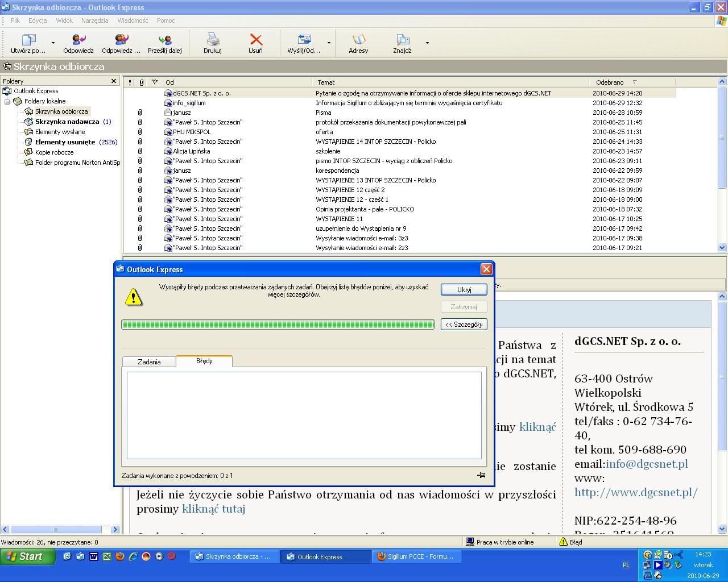The width and height of the screenshot is (728, 582).
Task: Click Praca w trybie online status
Action: pos(500,542)
